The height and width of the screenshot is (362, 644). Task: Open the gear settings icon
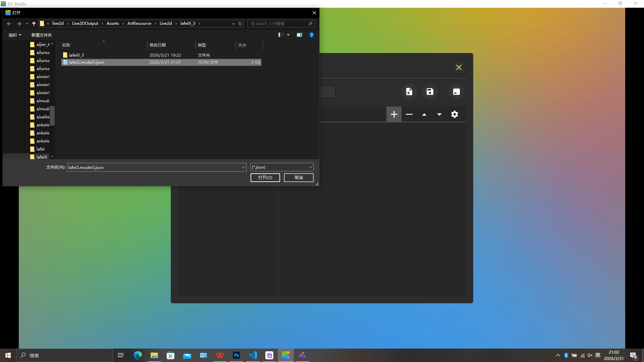(x=454, y=114)
